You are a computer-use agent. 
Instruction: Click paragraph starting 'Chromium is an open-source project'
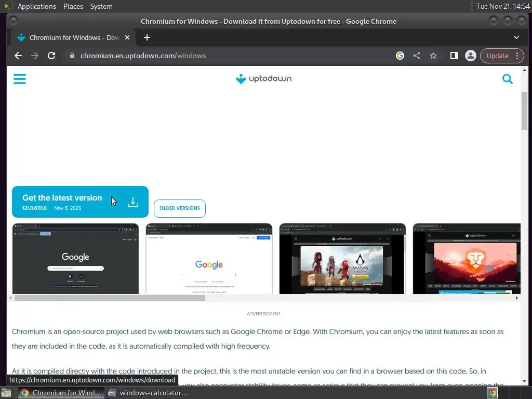click(258, 339)
